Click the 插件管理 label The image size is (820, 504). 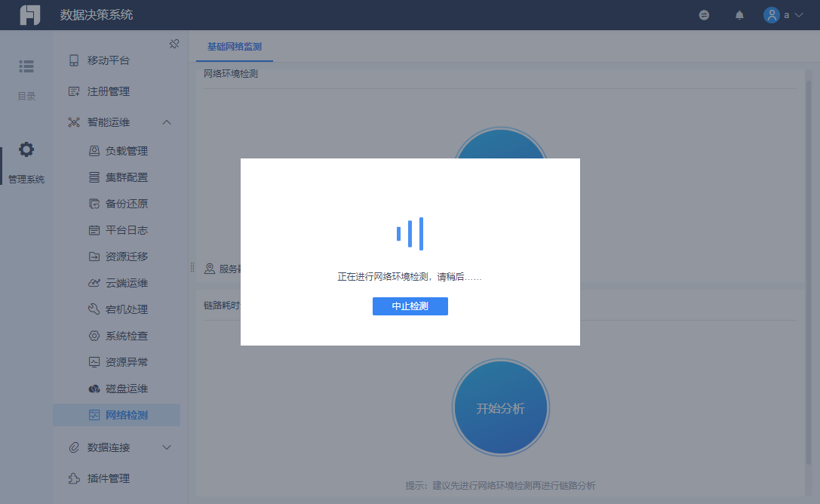(x=109, y=478)
